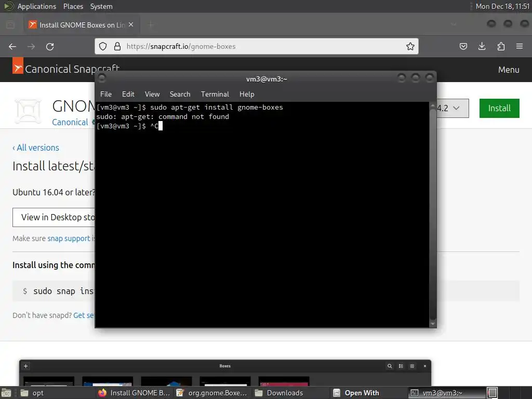Click list view icon in Boxes screenshot
The height and width of the screenshot is (399, 532).
[401, 366]
